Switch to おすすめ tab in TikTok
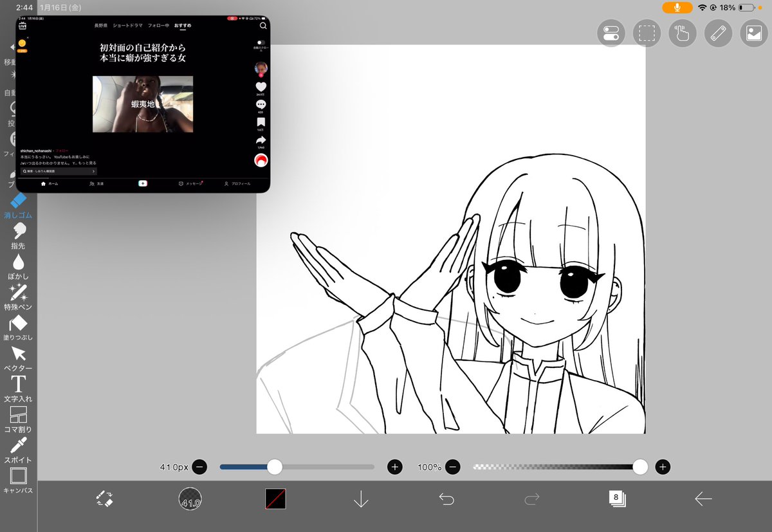Screen dimensions: 772x532 (183, 26)
